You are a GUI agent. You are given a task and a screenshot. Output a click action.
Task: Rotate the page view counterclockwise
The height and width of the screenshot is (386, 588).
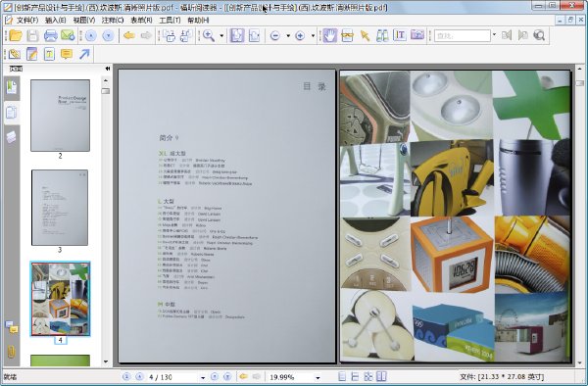click(x=169, y=35)
